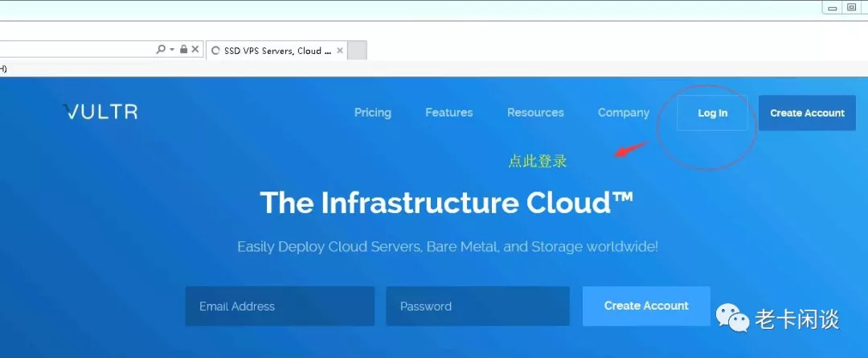Open the Company menu
Screen dimensions: 868x358
(624, 113)
